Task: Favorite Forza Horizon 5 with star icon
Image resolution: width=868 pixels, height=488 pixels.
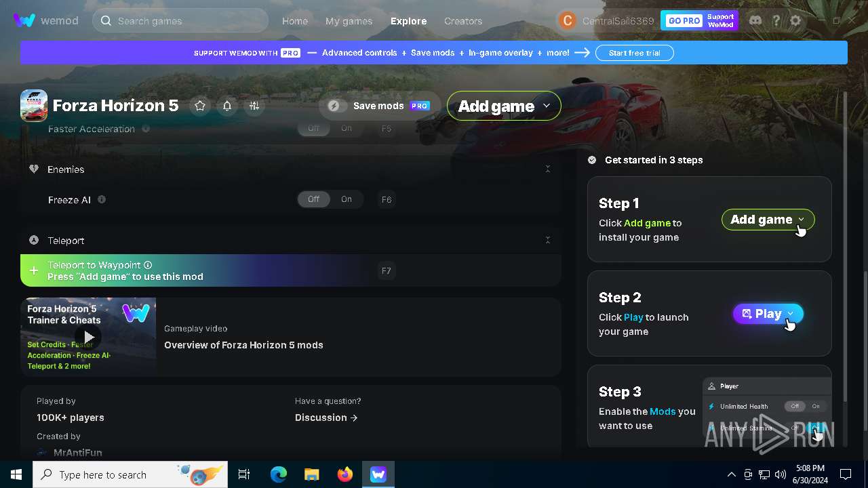Action: tap(200, 106)
